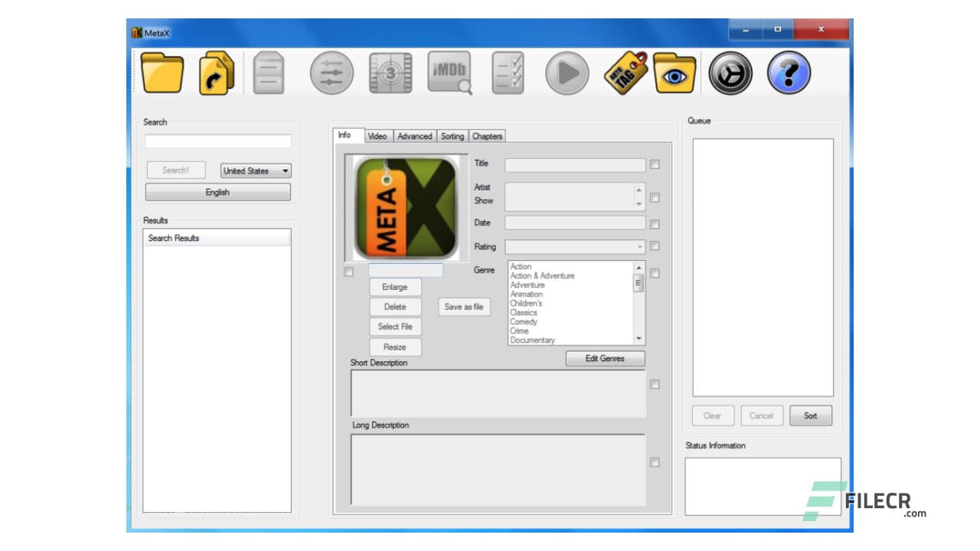Select the AutoTag icon in the toolbar
Image resolution: width=980 pixels, height=551 pixels.
pos(623,74)
